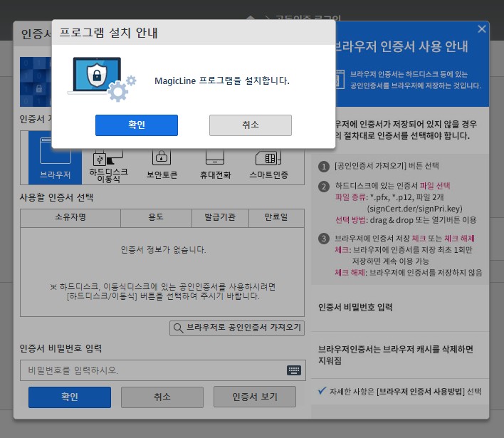
Task: Click 'MagicLine 프로그램을 설치합니다.' message
Action: click(222, 80)
